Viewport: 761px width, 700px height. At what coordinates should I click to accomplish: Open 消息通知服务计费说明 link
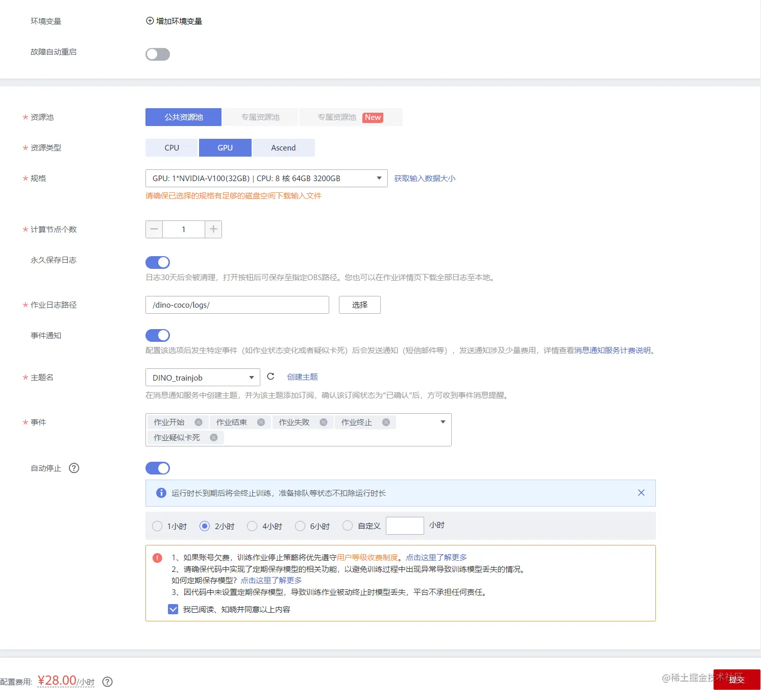612,351
